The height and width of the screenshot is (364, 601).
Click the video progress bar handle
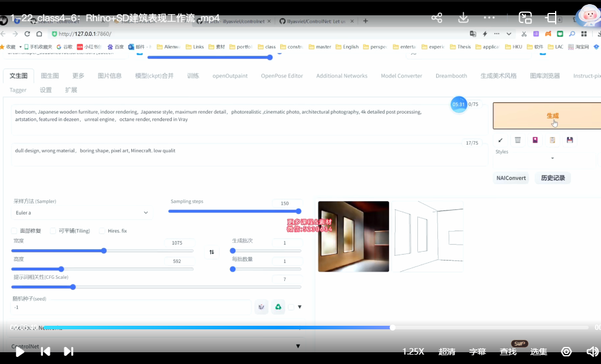coord(392,328)
